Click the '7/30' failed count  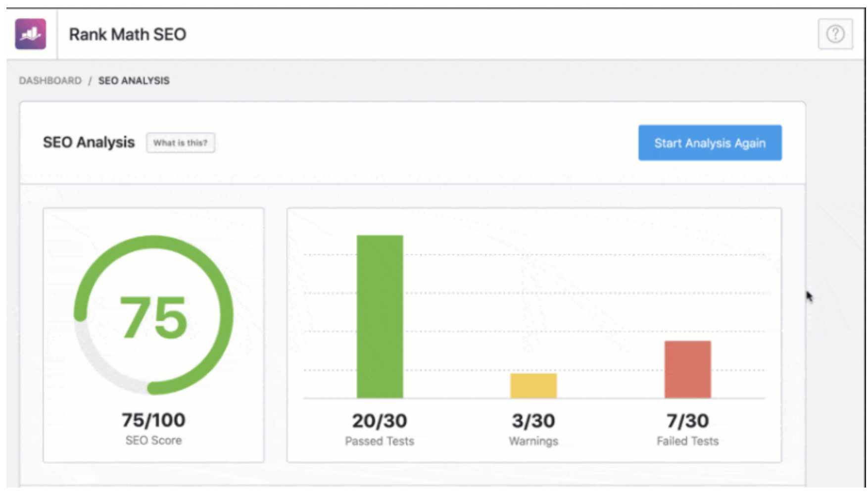(687, 421)
